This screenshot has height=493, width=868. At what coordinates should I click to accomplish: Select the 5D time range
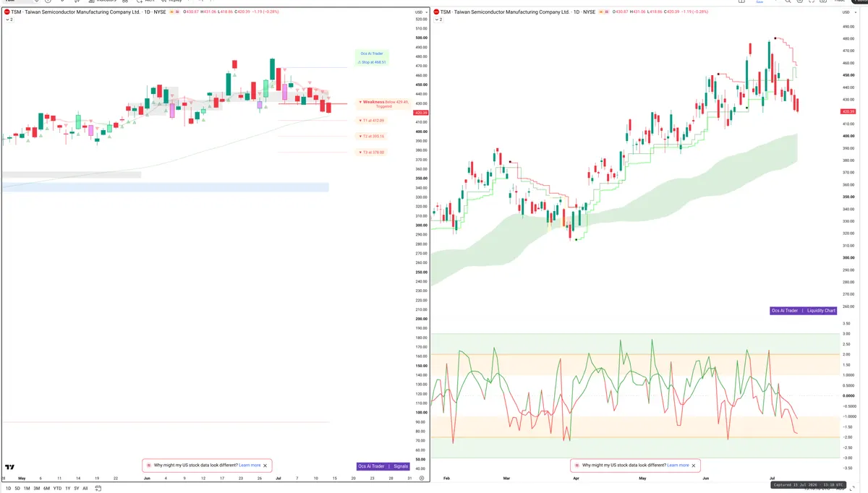click(x=17, y=489)
